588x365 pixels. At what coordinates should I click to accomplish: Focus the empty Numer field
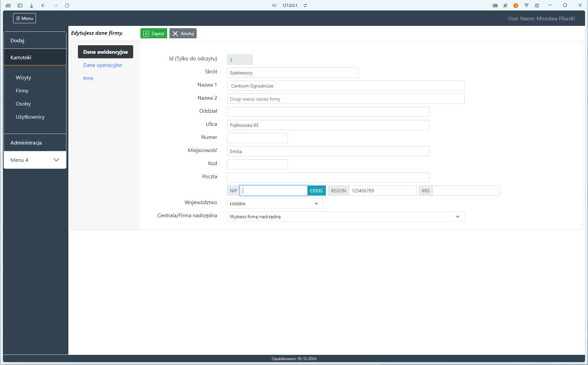(257, 138)
